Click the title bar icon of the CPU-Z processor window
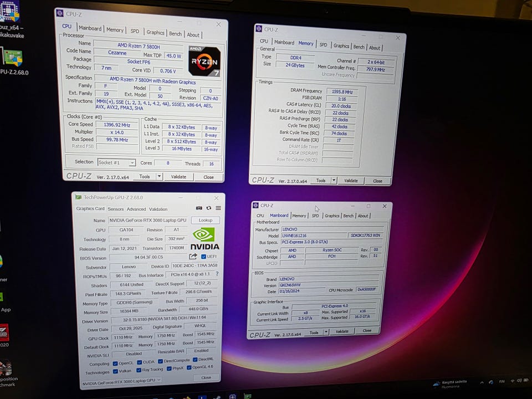Screen dimensions: 532x399 60,13
